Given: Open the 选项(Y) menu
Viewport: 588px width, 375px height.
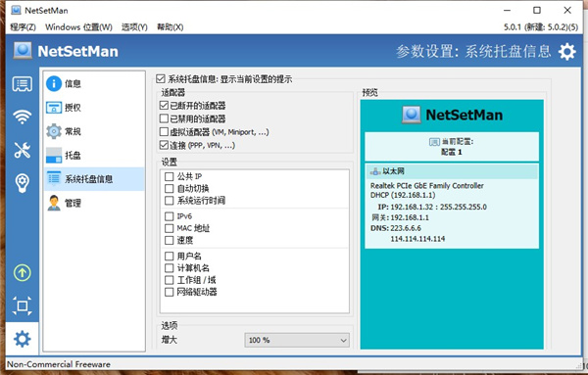Looking at the screenshot, I should tap(134, 27).
